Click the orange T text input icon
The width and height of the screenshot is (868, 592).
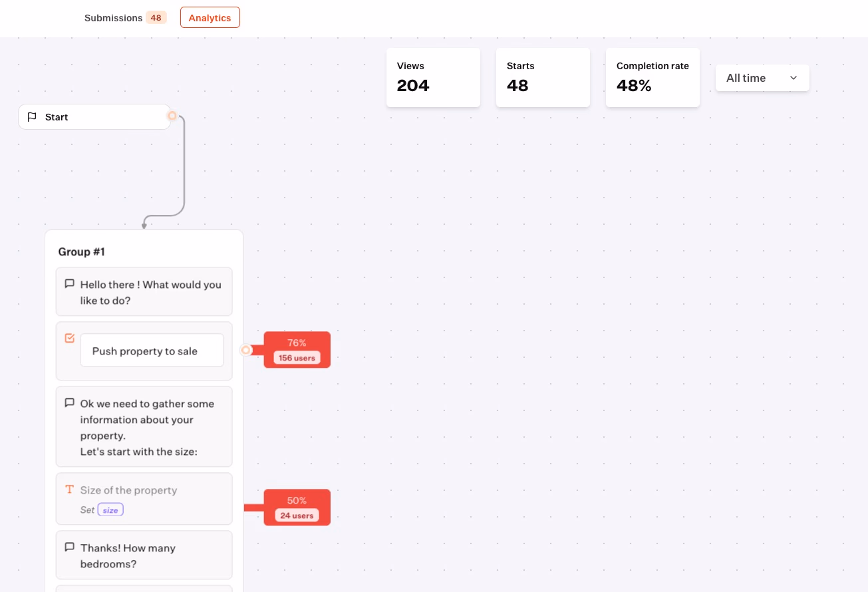point(69,489)
